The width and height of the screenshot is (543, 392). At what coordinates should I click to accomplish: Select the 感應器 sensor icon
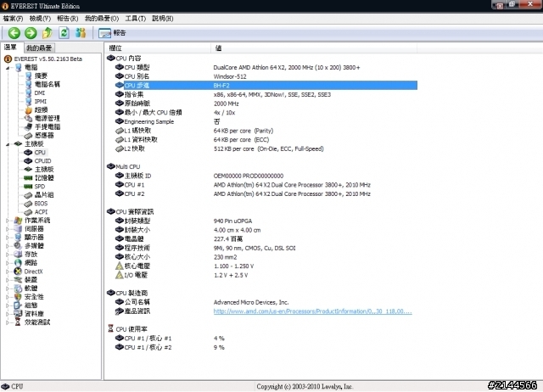(28, 136)
